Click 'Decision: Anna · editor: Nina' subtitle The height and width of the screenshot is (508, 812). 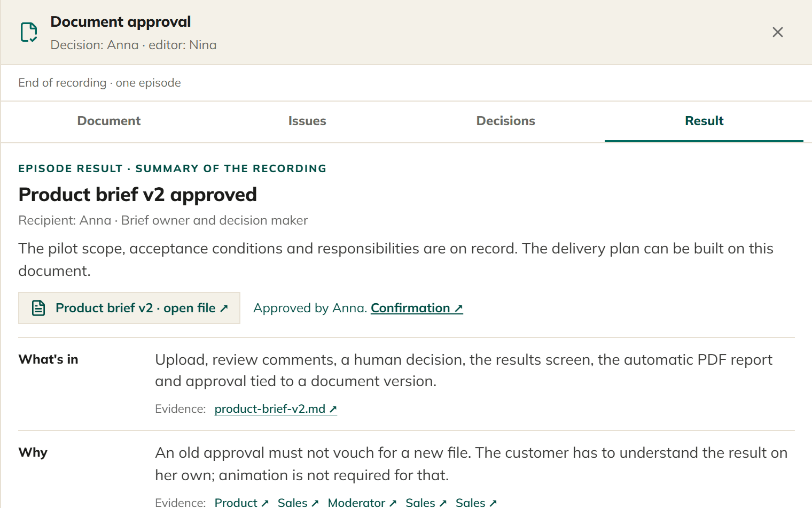(x=134, y=45)
